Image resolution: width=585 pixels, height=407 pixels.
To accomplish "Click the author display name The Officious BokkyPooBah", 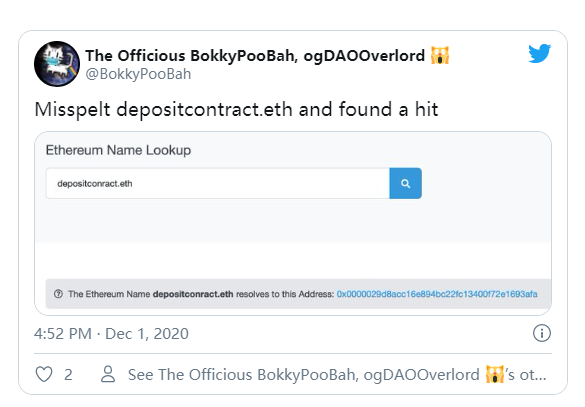I will coord(255,56).
